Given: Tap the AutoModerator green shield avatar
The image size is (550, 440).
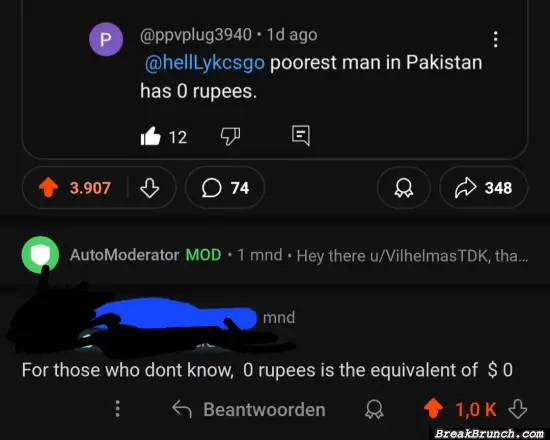Looking at the screenshot, I should [x=40, y=254].
